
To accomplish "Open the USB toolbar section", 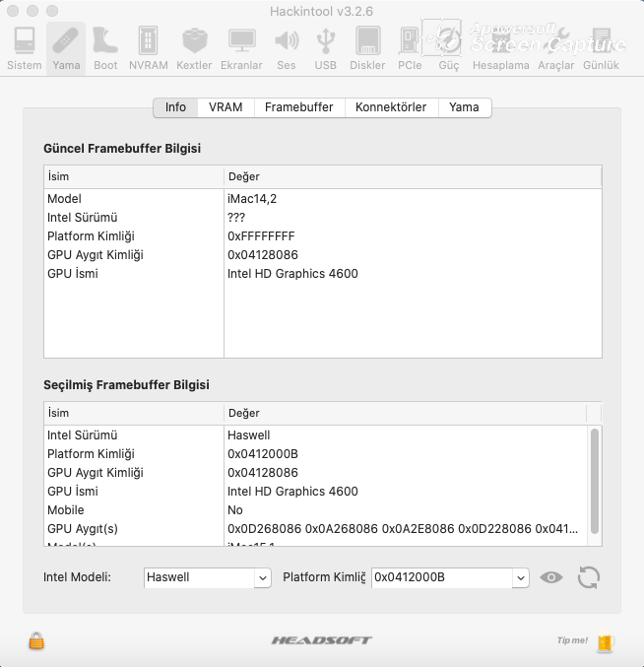I will click(x=325, y=48).
